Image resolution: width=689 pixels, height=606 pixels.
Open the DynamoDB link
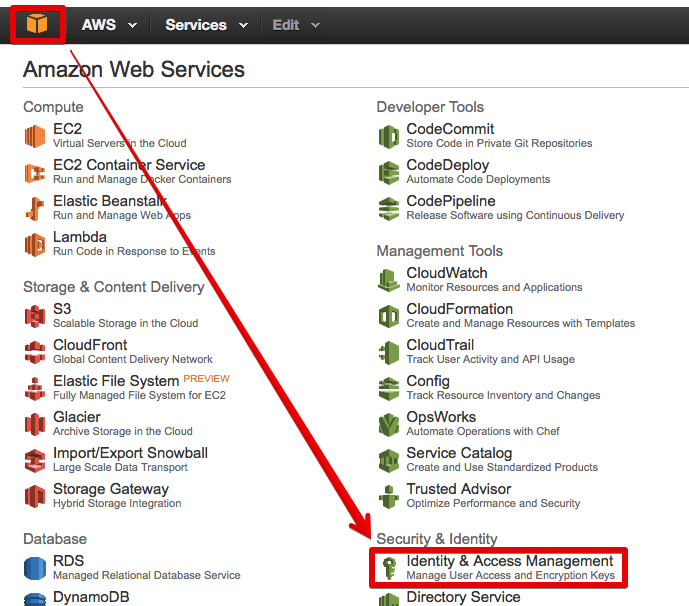tap(91, 597)
